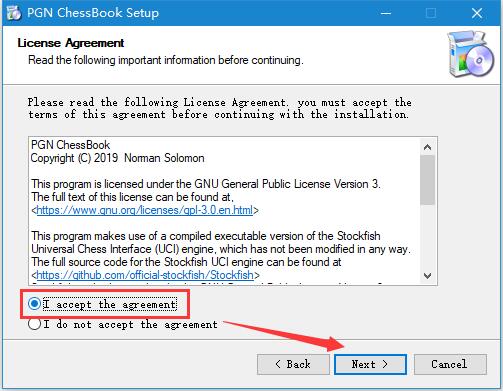This screenshot has width=503, height=391.
Task: Click the license text scroll up arrow
Action: (x=427, y=147)
